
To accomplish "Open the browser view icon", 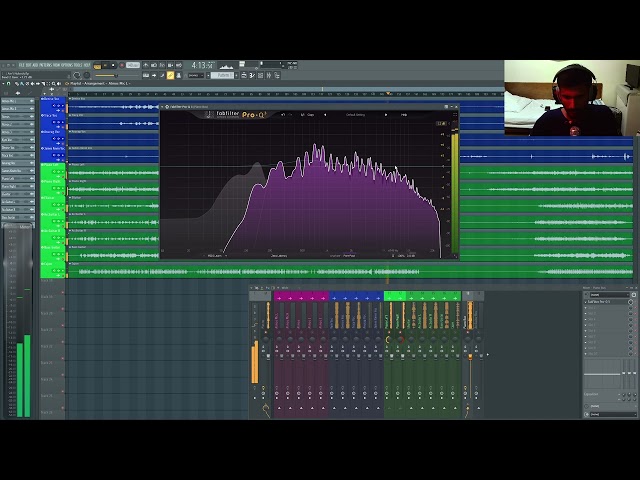I will click(x=277, y=76).
